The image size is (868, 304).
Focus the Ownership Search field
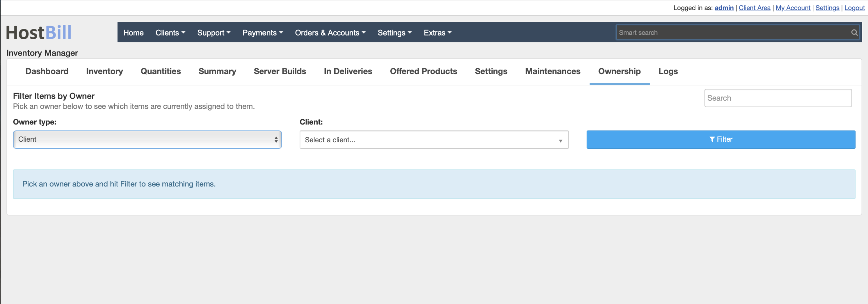click(778, 98)
